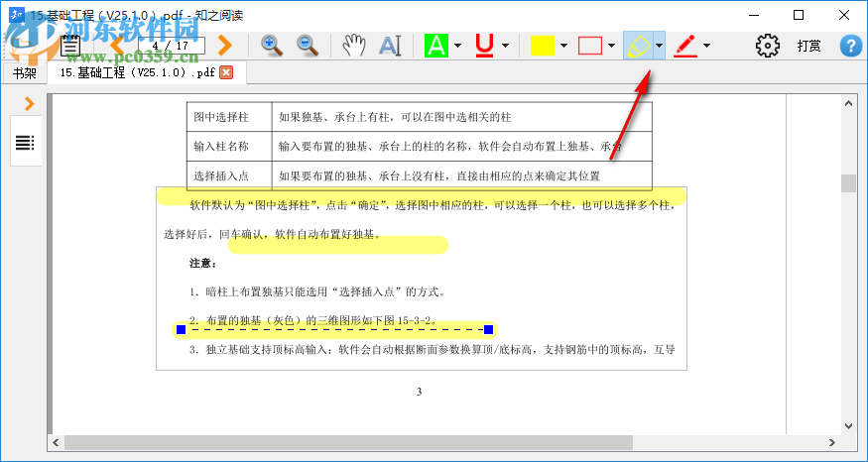This screenshot has width=868, height=462.
Task: Open settings gear
Action: tap(767, 46)
